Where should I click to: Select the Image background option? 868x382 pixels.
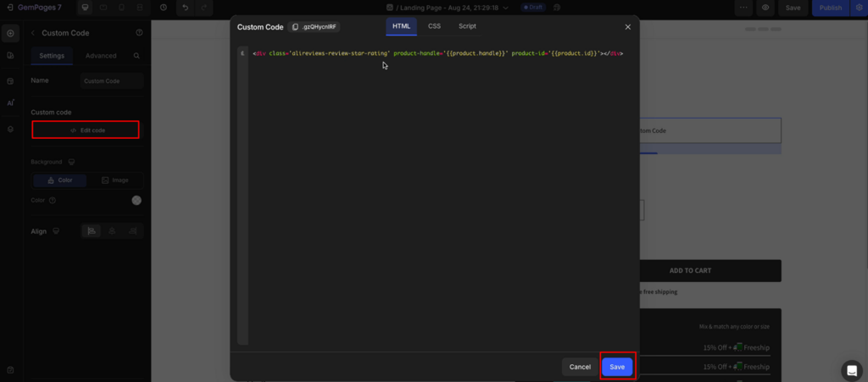tap(114, 180)
